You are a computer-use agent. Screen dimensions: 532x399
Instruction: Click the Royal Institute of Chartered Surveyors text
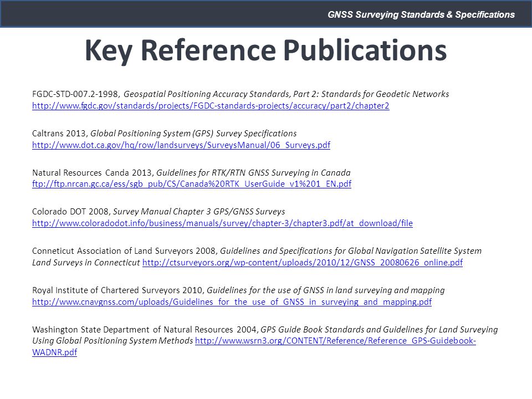click(118, 290)
